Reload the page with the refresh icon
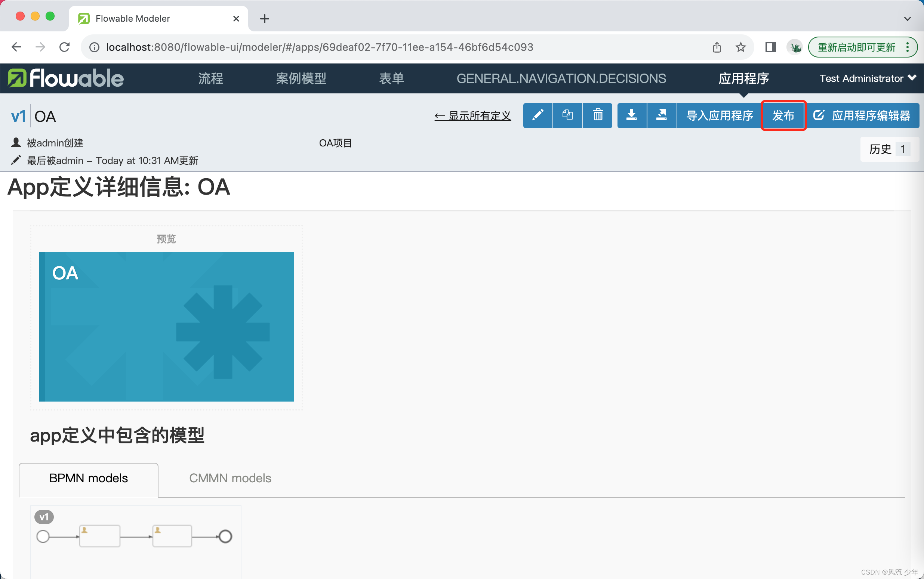Screen dimensions: 924x579 [64, 47]
